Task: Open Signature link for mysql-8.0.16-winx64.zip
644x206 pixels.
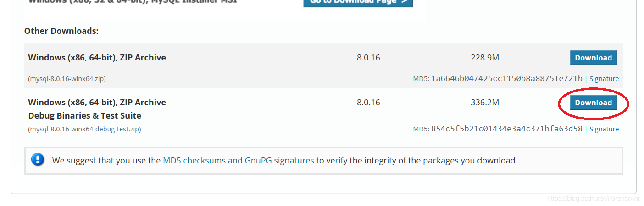Action: (x=604, y=79)
